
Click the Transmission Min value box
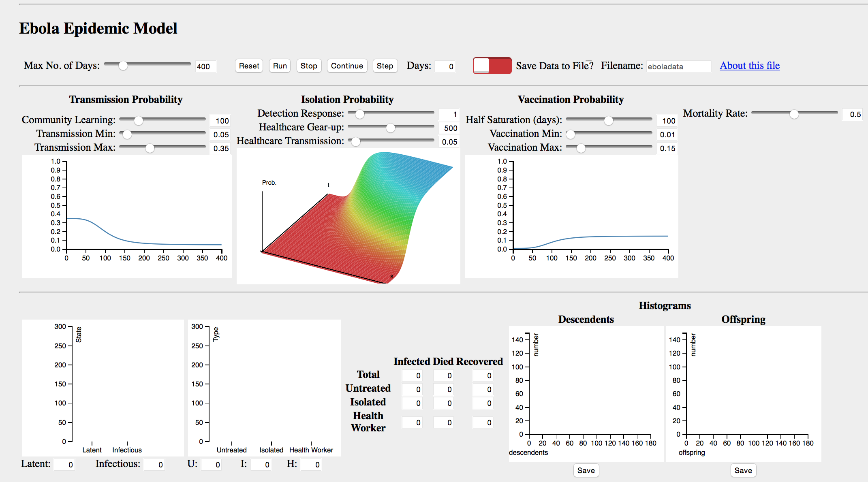(x=220, y=134)
